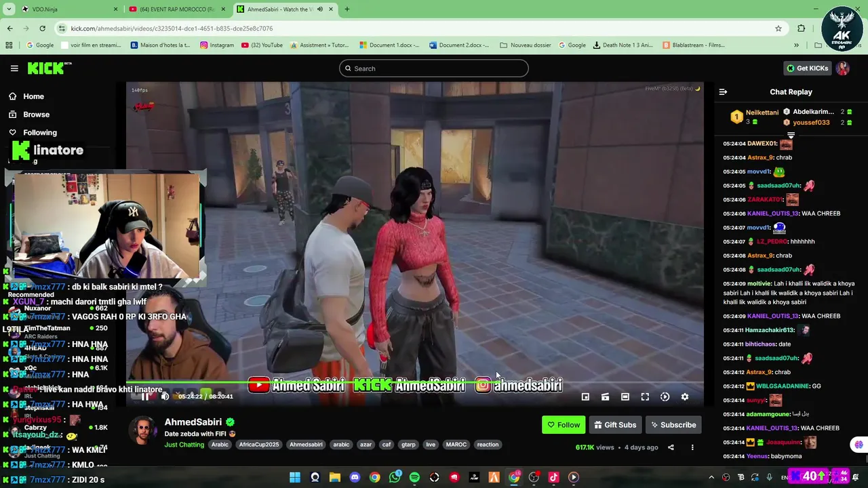Share the video via share icon
Image resolution: width=868 pixels, height=488 pixels.
point(671,447)
